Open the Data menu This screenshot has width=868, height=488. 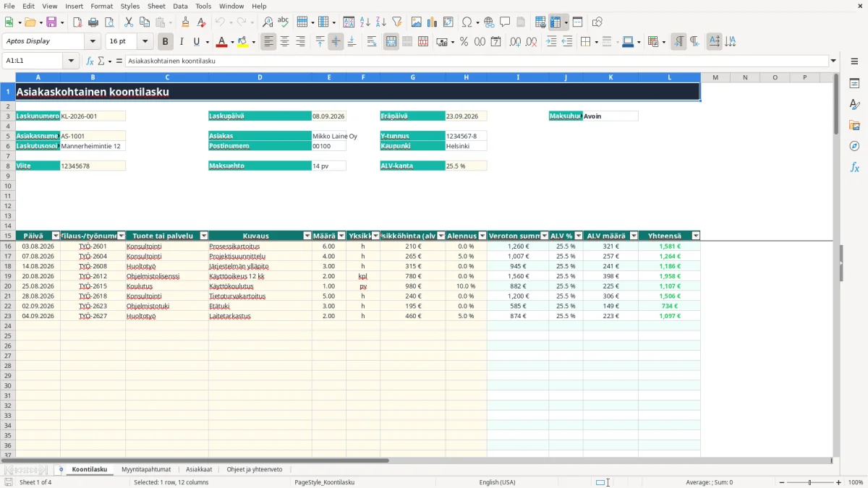181,6
